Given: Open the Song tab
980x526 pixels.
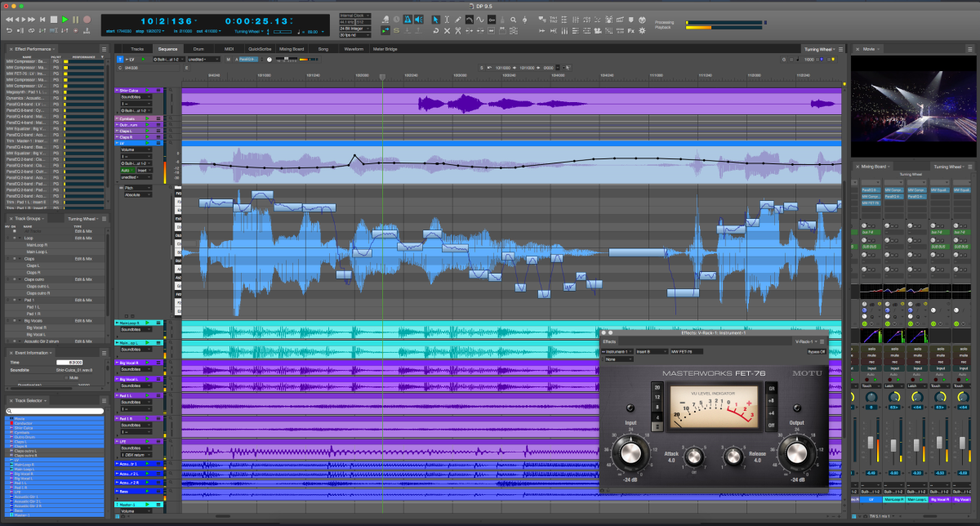Looking at the screenshot, I should tap(323, 49).
